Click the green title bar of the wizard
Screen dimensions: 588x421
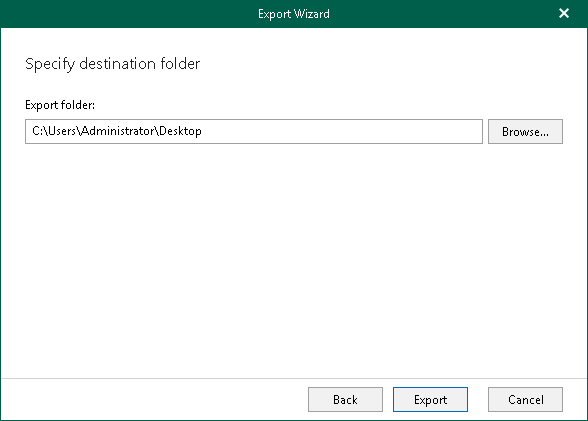[x=150, y=14]
